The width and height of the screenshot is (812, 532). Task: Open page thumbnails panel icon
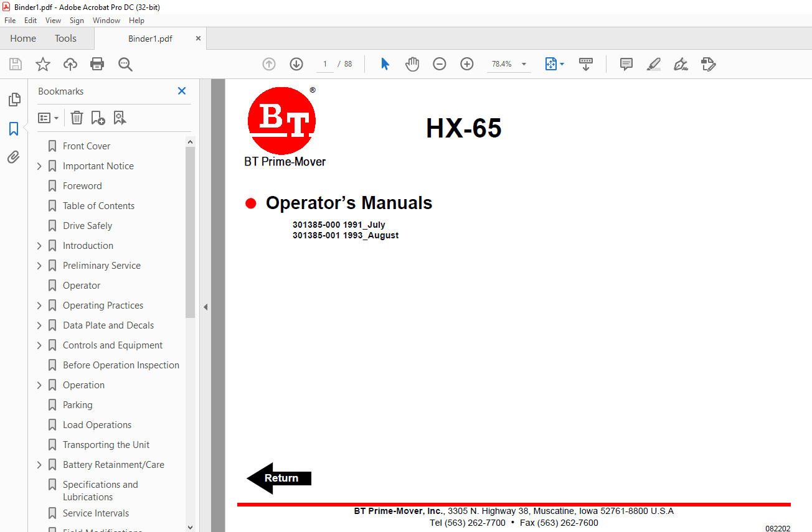pyautogui.click(x=14, y=100)
